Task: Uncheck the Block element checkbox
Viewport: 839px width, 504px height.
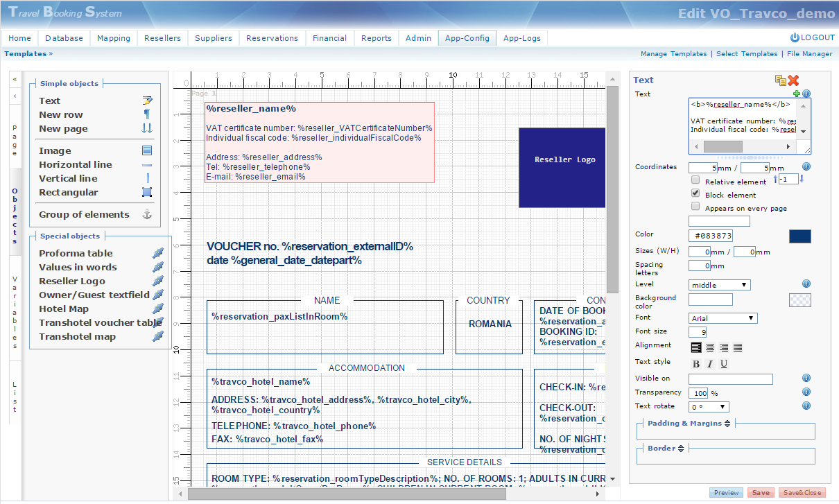Action: [695, 194]
